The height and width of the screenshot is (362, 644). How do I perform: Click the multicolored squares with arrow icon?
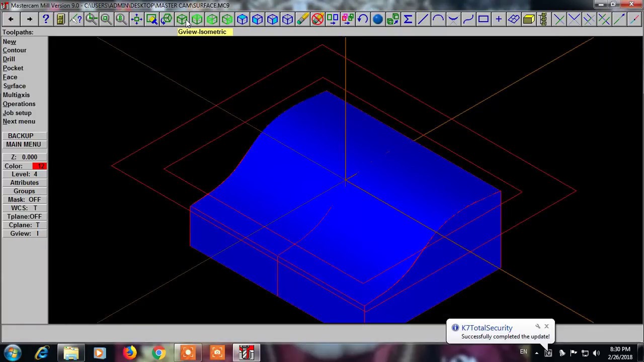point(348,19)
